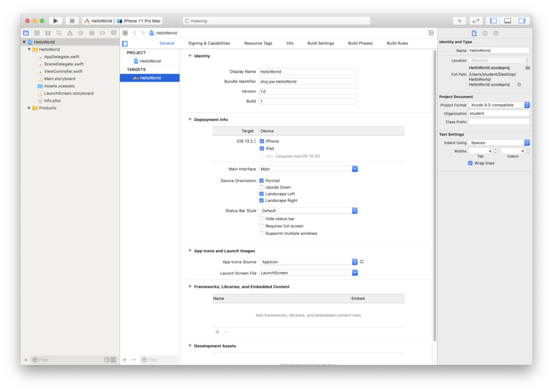Click the Run (play) button
553x392 pixels.
coord(56,21)
